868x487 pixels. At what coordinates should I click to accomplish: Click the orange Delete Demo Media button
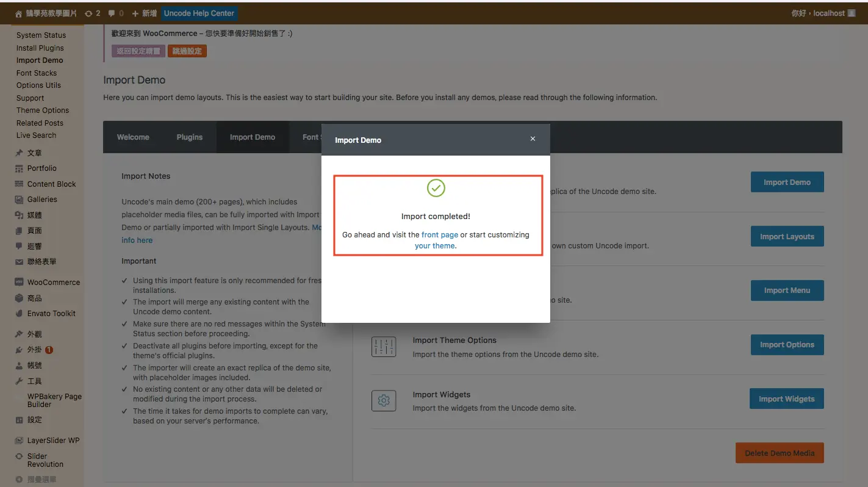[780, 453]
